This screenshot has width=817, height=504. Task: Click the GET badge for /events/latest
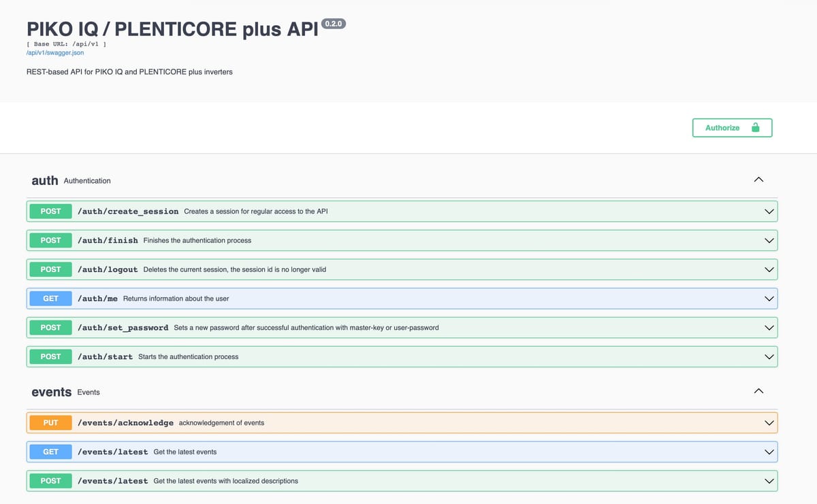(50, 452)
